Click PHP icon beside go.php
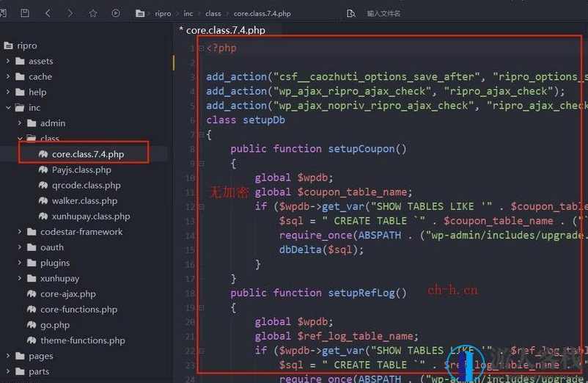588x383 pixels. 32,325
